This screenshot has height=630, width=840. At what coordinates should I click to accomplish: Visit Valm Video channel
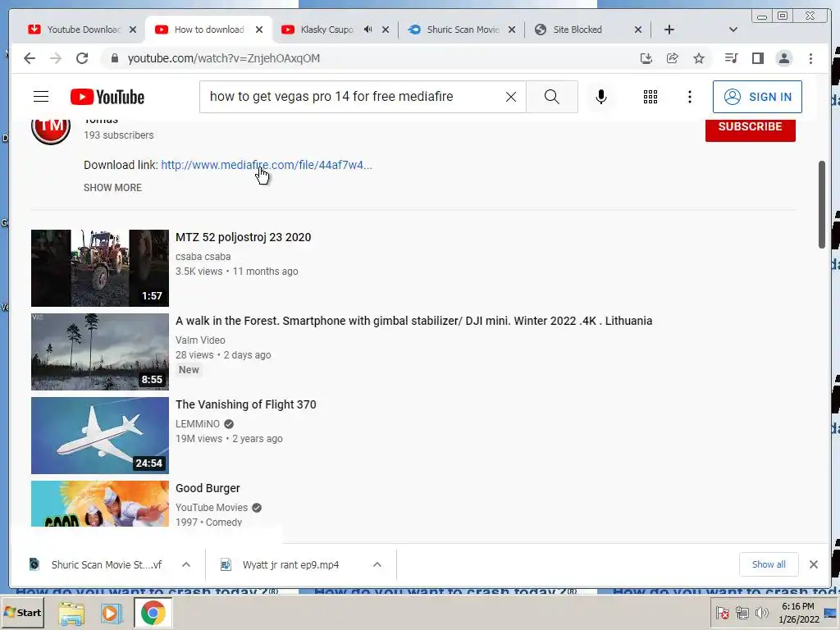pos(200,340)
